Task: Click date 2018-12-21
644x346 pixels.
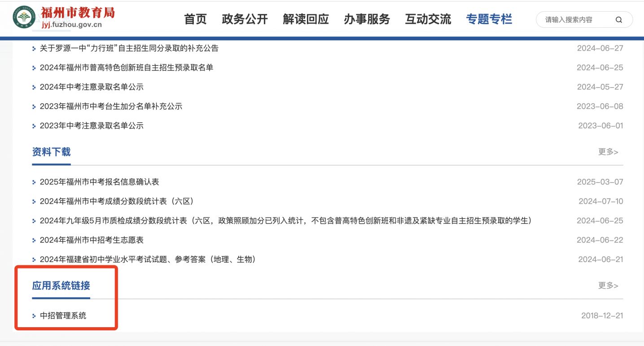Action: click(602, 316)
